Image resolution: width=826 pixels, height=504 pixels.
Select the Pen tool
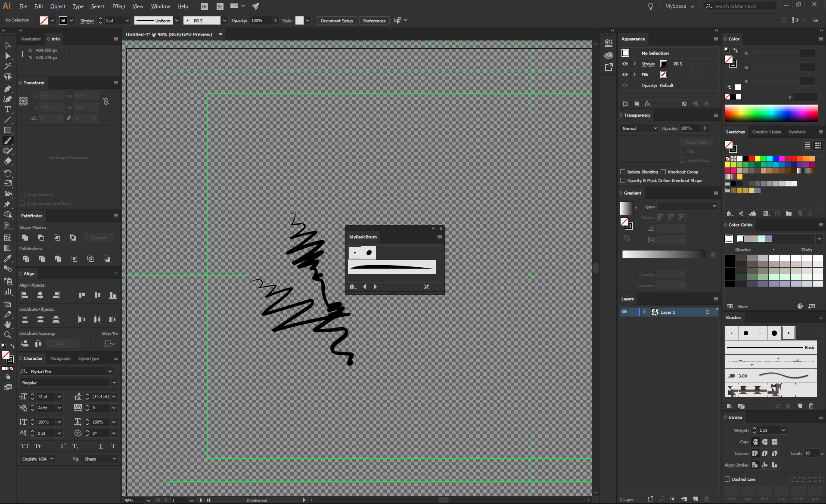tap(7, 88)
